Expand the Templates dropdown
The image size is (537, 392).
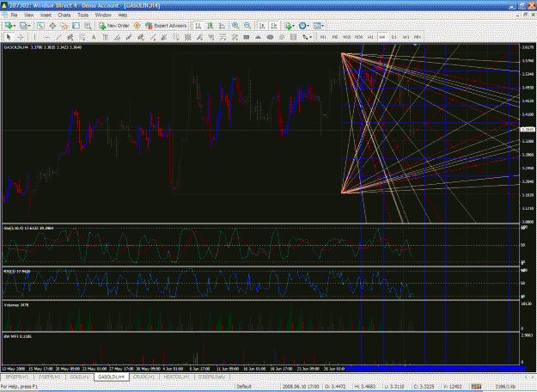click(319, 26)
